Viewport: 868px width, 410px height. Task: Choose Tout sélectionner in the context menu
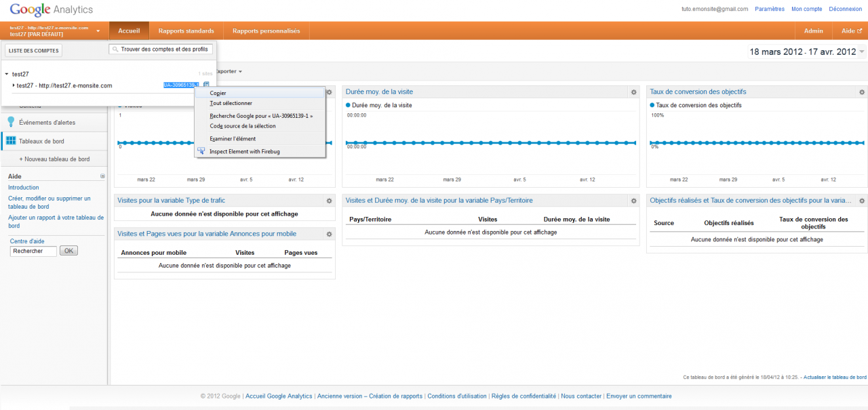(x=260, y=104)
